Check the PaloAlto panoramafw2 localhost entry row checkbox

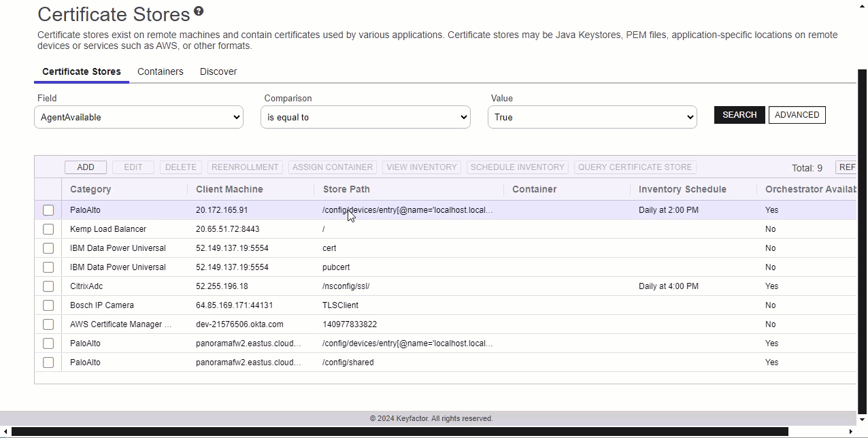pos(48,343)
